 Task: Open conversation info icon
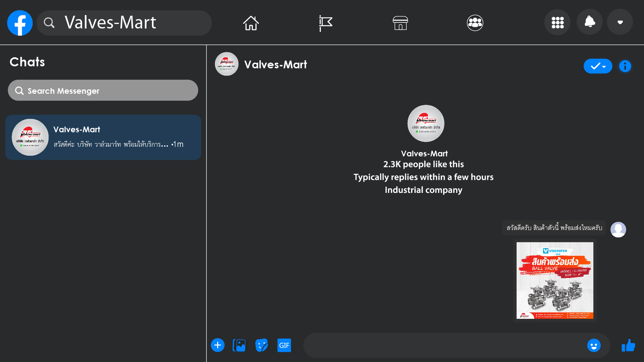(625, 66)
